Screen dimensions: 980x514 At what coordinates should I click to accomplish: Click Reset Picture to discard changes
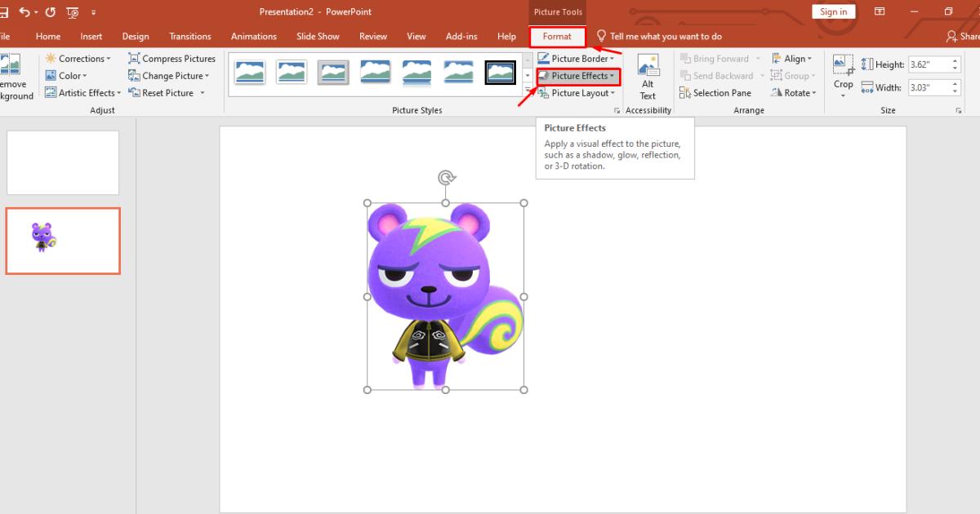click(x=163, y=92)
